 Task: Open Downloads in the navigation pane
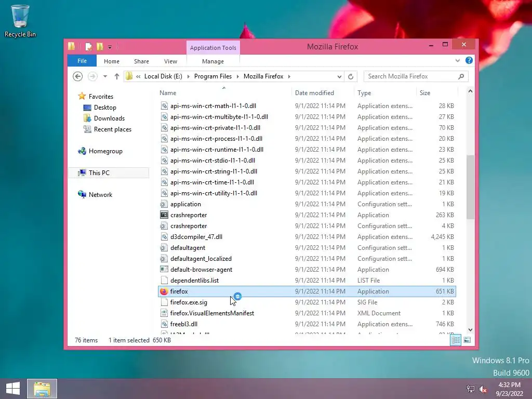109,118
